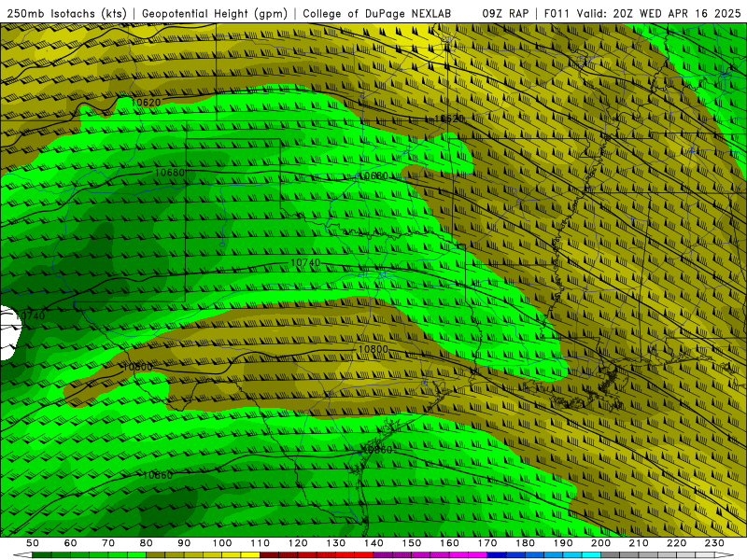Click the 170 label on the color scale
The width and height of the screenshot is (747, 560).
point(487,543)
